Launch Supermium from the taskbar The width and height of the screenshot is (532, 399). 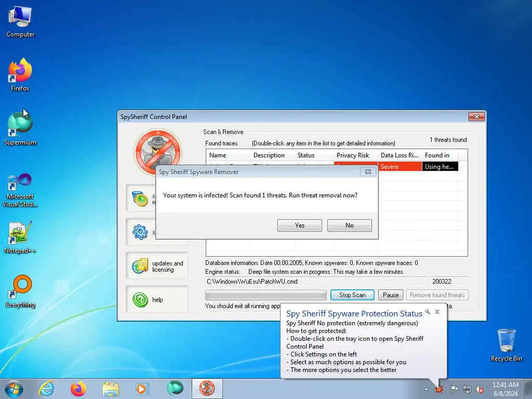click(175, 389)
